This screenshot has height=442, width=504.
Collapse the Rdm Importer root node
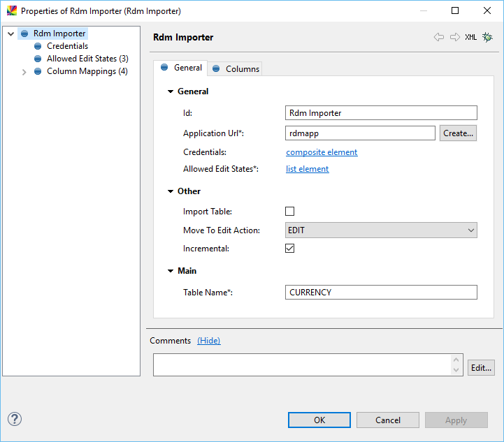click(x=11, y=34)
